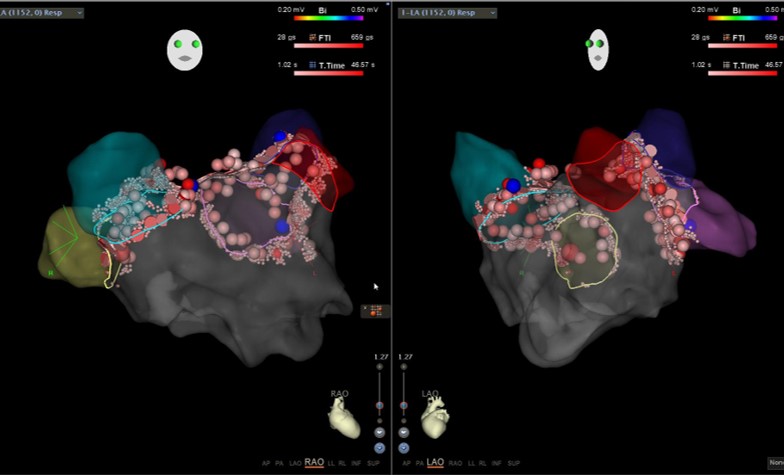The width and height of the screenshot is (784, 475).
Task: Switch left pane to the LAO view
Action: [295, 463]
